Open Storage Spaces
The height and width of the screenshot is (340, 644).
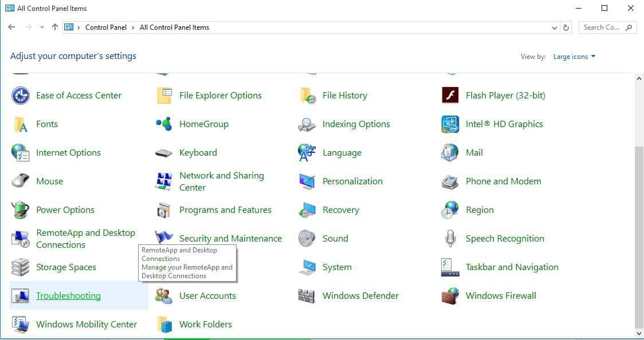(67, 267)
